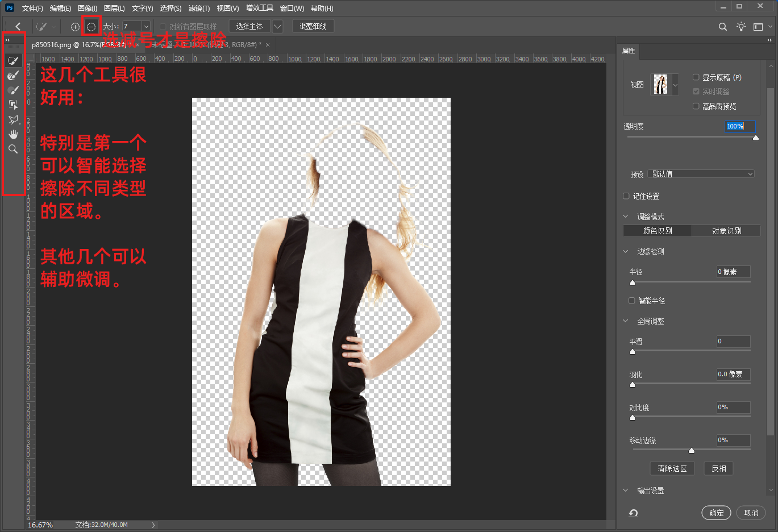Reset the workspace with the undo arrow icon
Image resolution: width=778 pixels, height=532 pixels.
click(x=633, y=513)
